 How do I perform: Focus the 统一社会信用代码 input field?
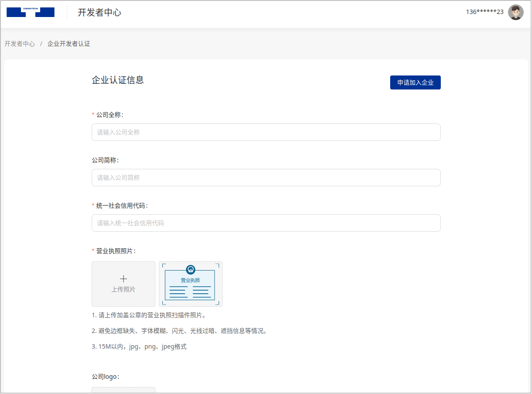(x=266, y=223)
